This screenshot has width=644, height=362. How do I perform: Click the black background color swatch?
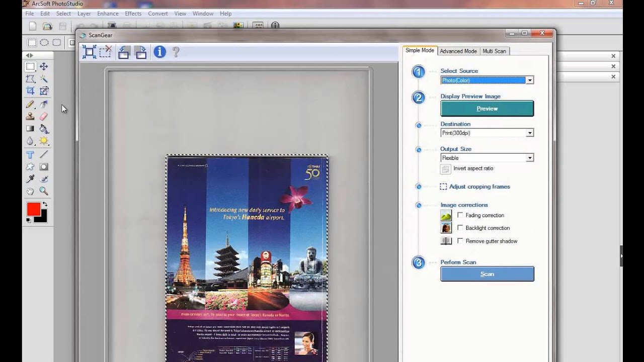(x=41, y=217)
